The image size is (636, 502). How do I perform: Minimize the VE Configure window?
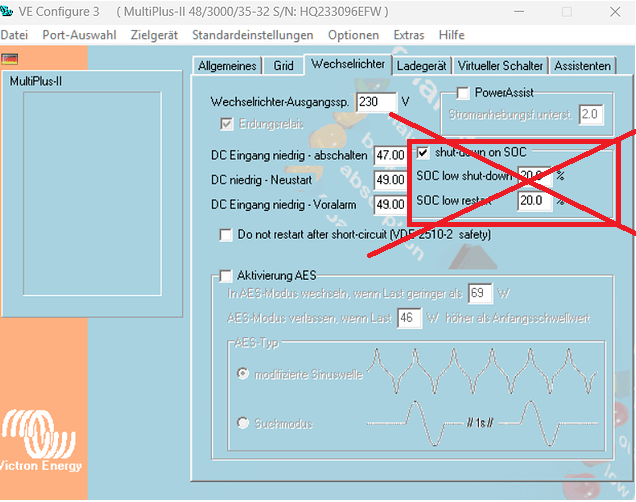pos(519,12)
